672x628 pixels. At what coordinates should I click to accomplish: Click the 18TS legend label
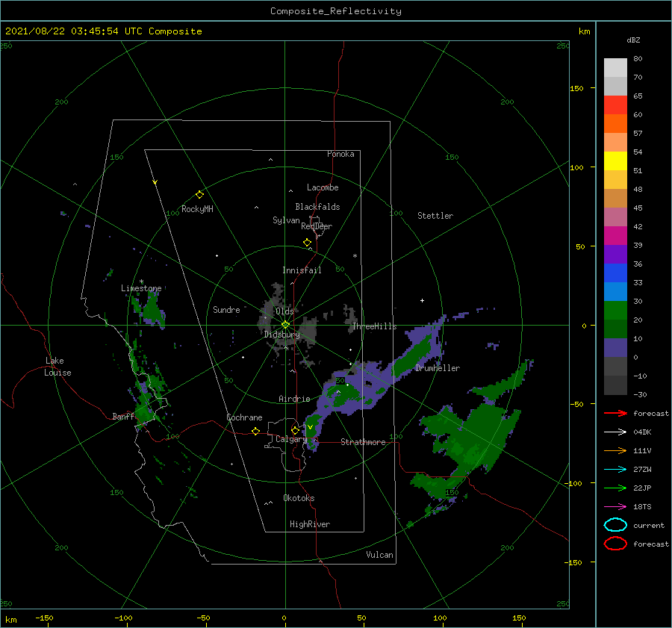pyautogui.click(x=642, y=507)
